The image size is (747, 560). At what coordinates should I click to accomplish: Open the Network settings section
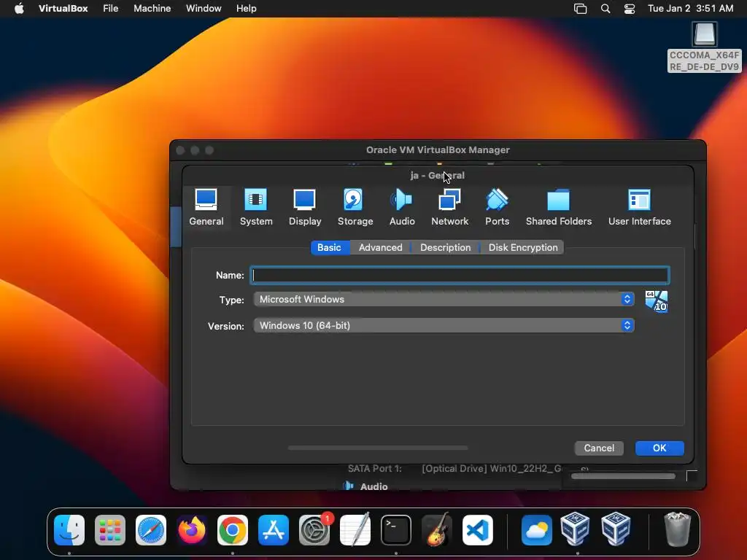click(x=449, y=208)
